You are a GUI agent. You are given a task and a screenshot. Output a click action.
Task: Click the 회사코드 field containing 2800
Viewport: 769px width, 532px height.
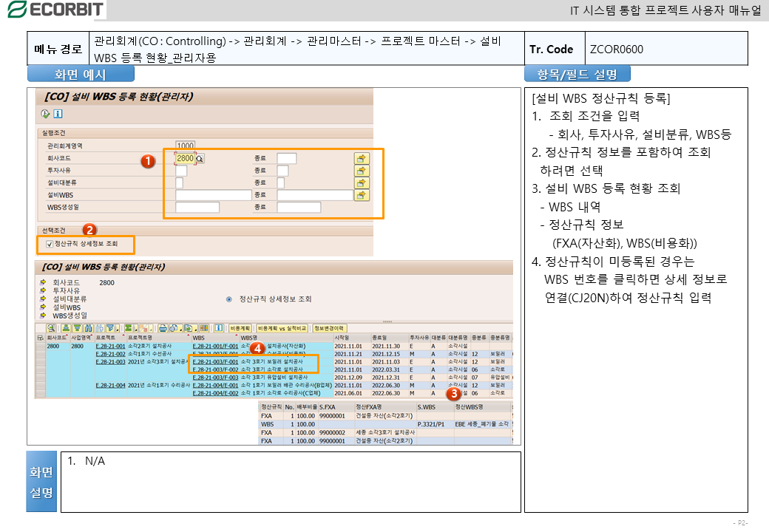point(185,159)
